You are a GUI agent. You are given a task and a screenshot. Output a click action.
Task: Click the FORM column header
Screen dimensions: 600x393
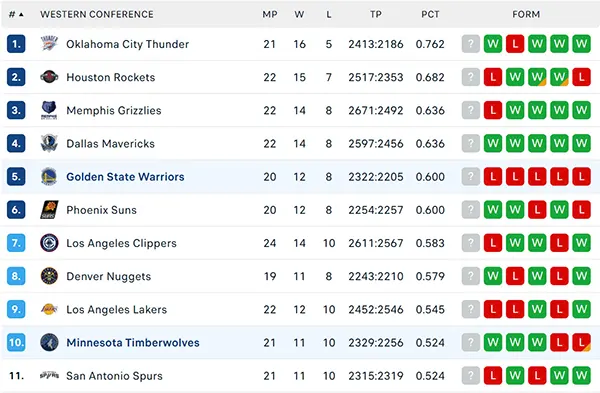tap(526, 15)
